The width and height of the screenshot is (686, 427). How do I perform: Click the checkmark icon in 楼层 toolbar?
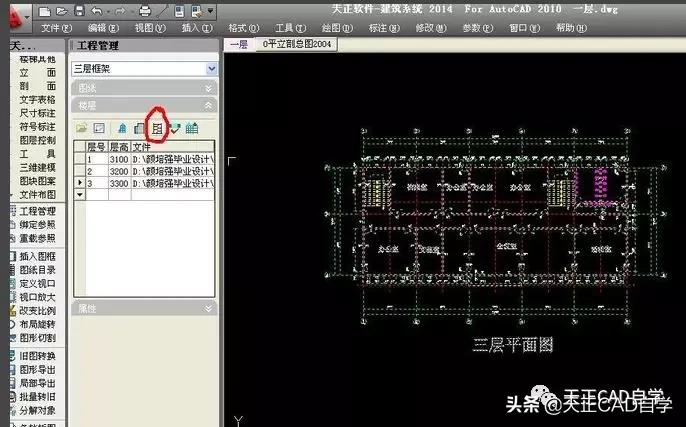(175, 128)
